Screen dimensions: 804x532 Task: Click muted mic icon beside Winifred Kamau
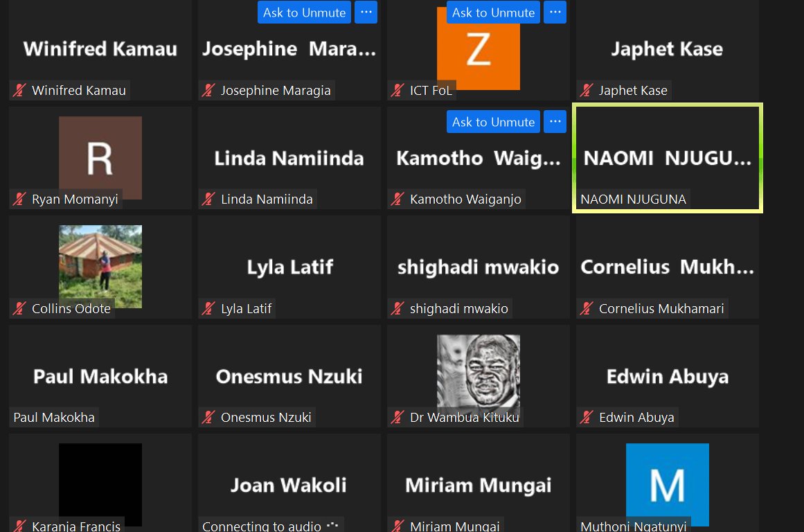(20, 90)
